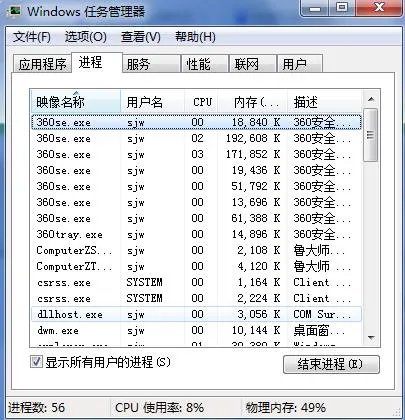Maximize the Task Manager window
Screen dimensions: 405x420
(341, 8)
